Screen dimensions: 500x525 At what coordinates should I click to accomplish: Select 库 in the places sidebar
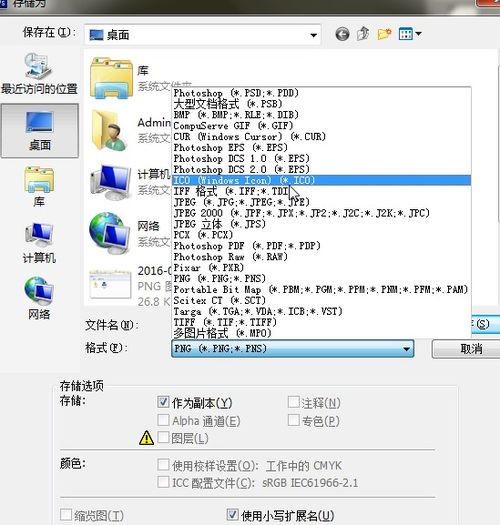point(39,187)
